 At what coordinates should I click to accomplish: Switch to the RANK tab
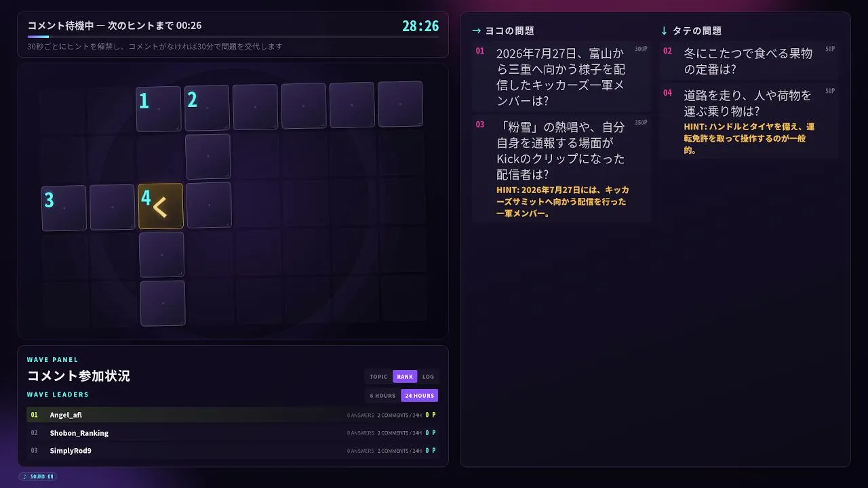coord(405,377)
